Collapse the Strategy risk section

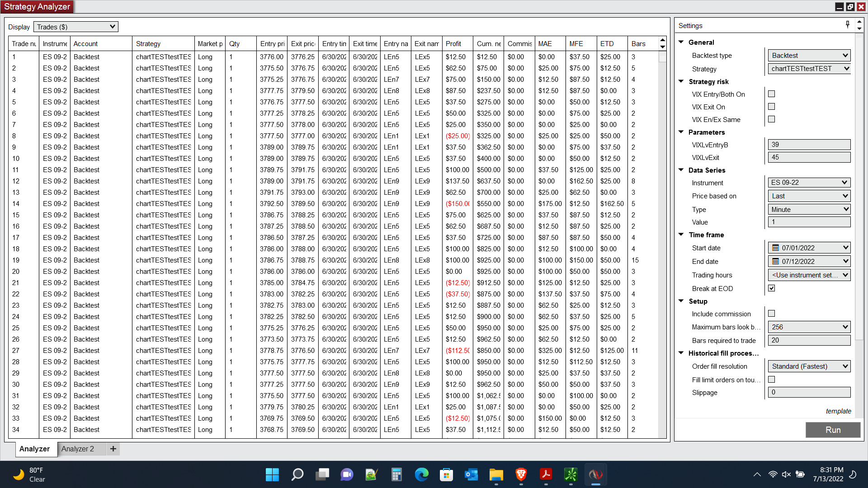click(x=681, y=82)
